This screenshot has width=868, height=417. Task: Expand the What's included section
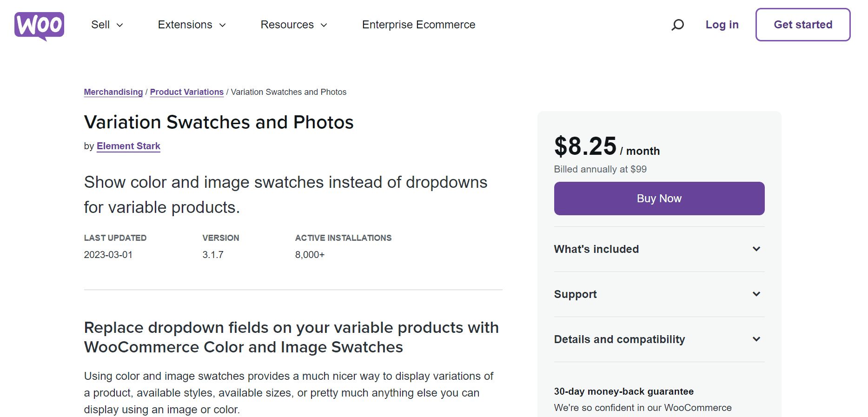click(x=659, y=249)
